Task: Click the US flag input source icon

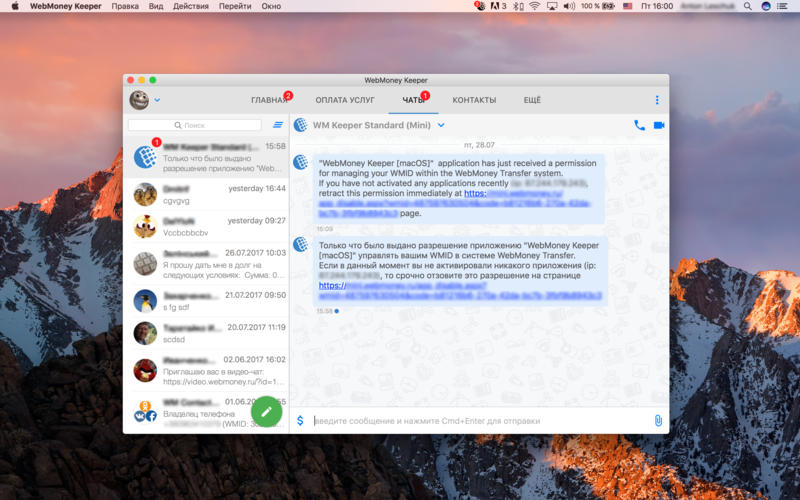Action: pyautogui.click(x=628, y=6)
